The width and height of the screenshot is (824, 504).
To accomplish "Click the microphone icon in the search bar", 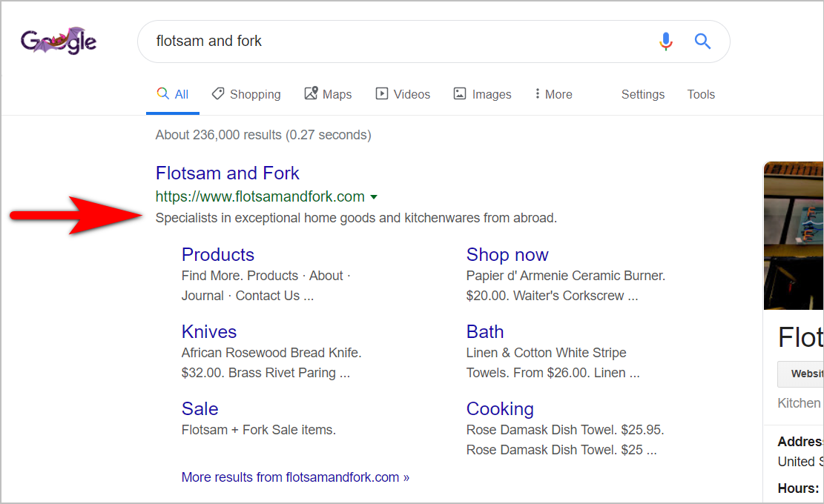I will 665,42.
